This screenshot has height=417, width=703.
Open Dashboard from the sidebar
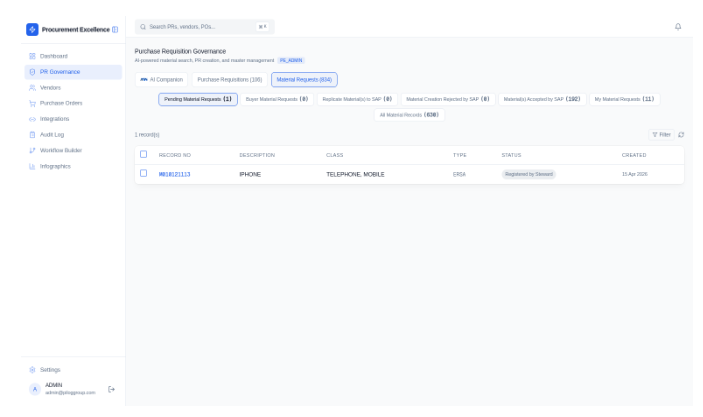pyautogui.click(x=73, y=56)
